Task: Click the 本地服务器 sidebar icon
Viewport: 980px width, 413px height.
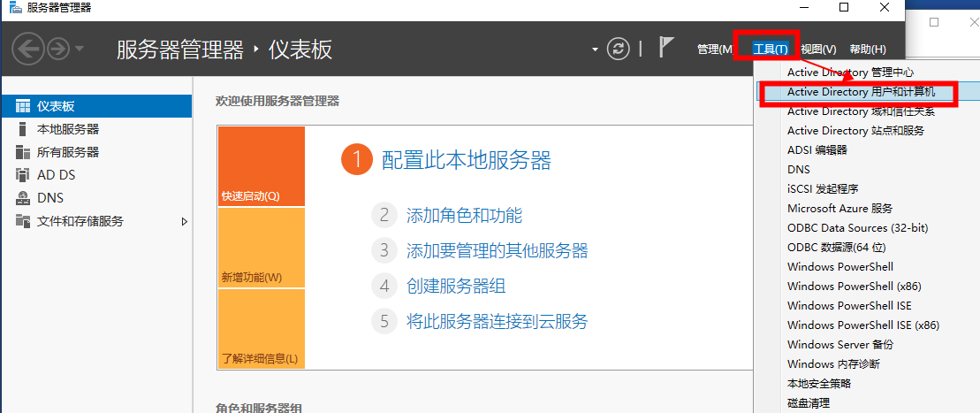Action: pos(23,129)
